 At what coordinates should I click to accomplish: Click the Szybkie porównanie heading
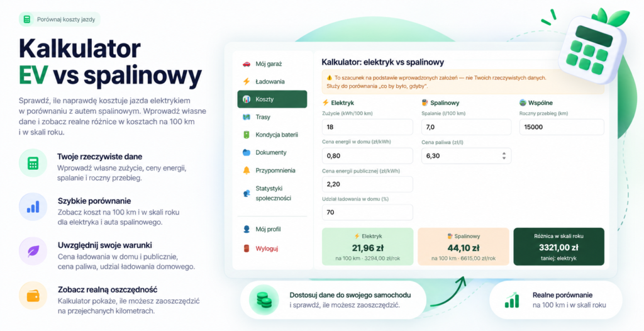pos(94,201)
